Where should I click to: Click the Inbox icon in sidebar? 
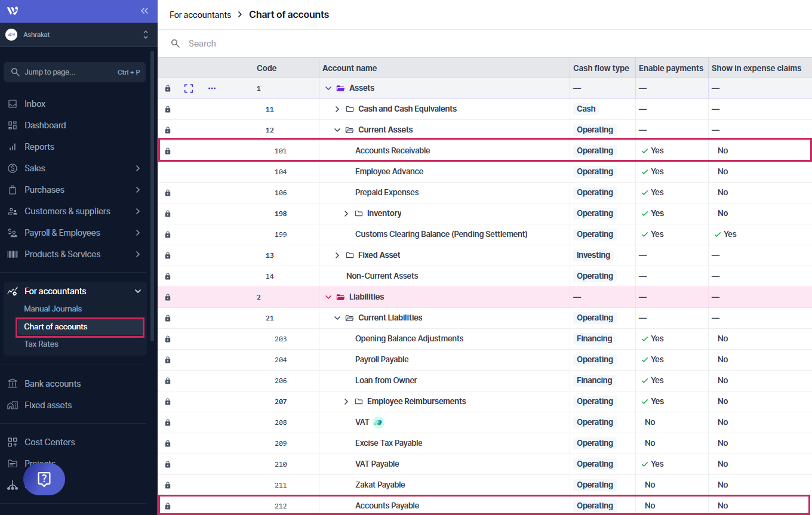[x=13, y=104]
